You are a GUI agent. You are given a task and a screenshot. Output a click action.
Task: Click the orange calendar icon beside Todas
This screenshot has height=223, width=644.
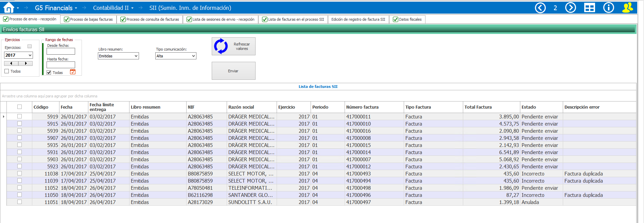(73, 72)
